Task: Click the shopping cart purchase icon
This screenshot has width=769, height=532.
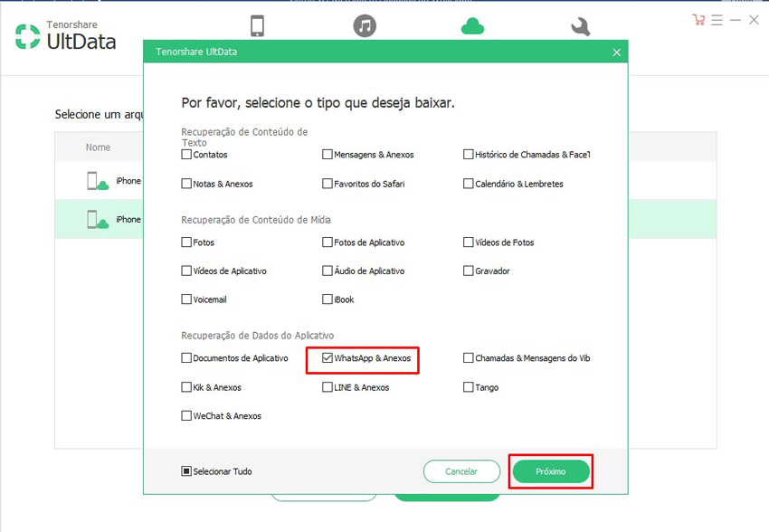Action: coord(698,20)
